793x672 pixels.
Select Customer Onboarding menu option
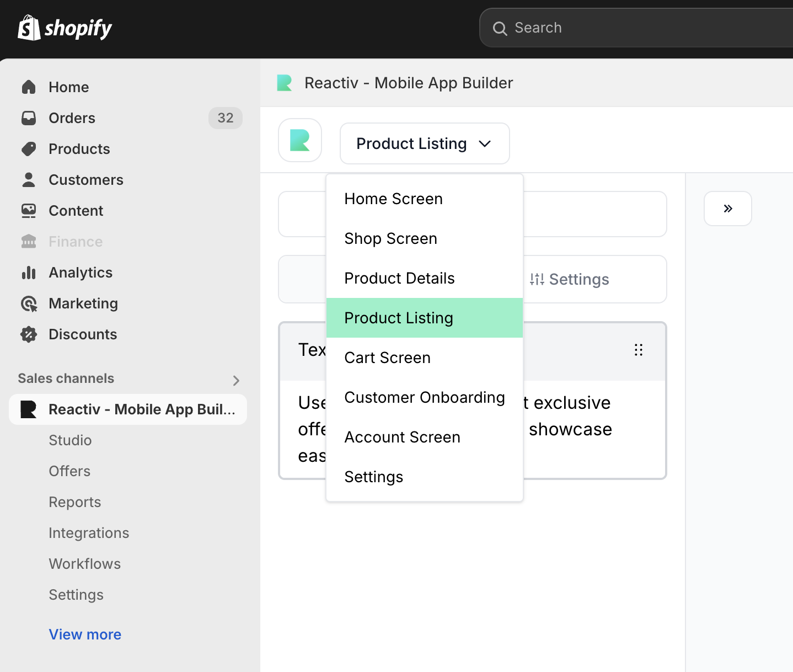pos(424,397)
